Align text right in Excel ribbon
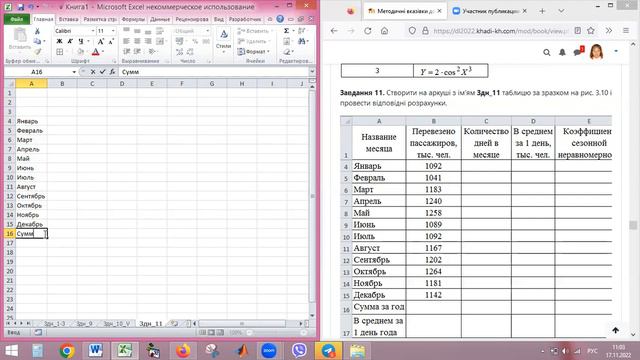Viewport: 640px width, 360px height. (148, 41)
